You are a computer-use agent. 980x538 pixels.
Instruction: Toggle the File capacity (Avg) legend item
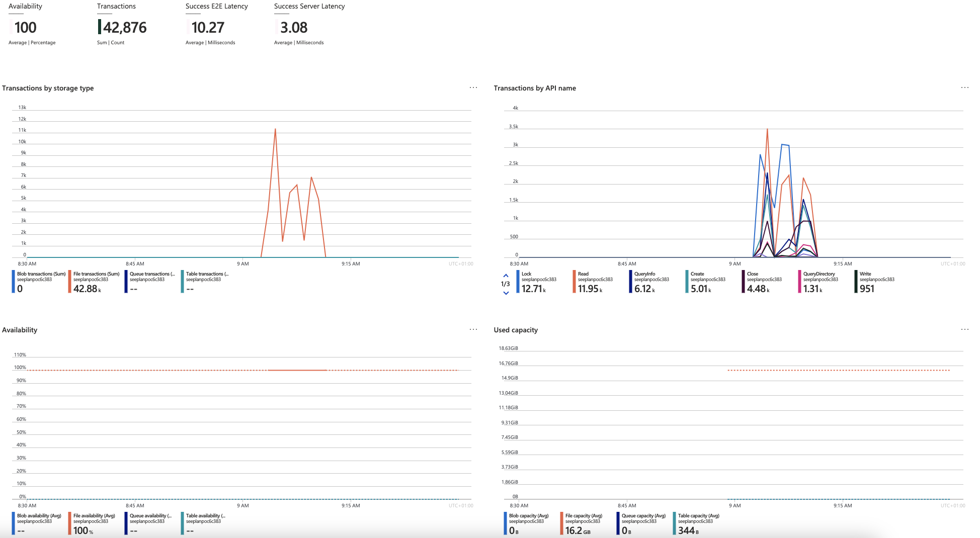coord(583,523)
